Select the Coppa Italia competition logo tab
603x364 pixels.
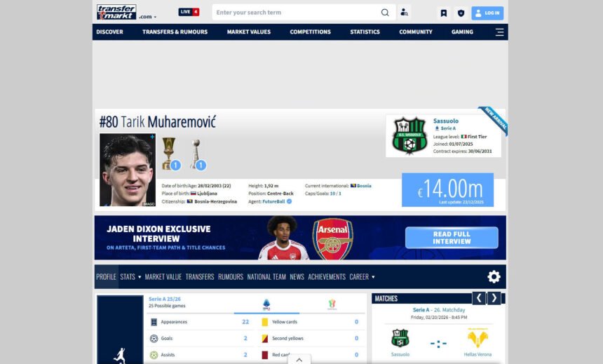point(332,304)
